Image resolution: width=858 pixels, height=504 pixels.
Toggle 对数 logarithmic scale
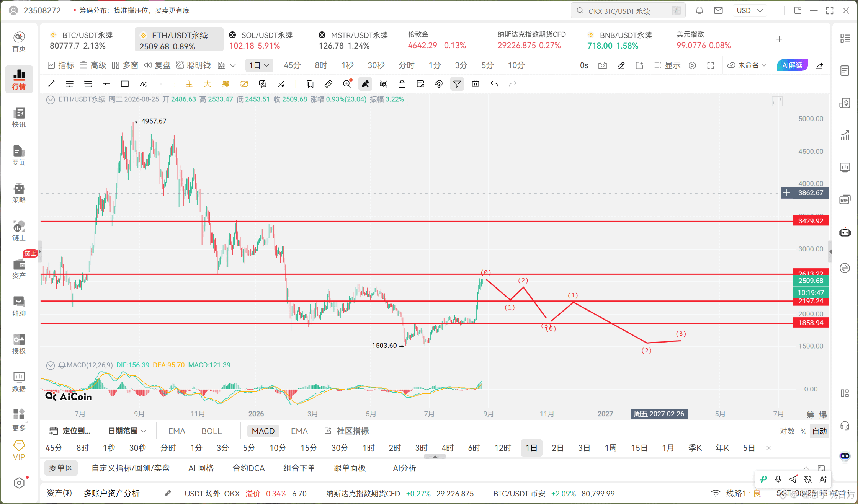click(x=787, y=431)
